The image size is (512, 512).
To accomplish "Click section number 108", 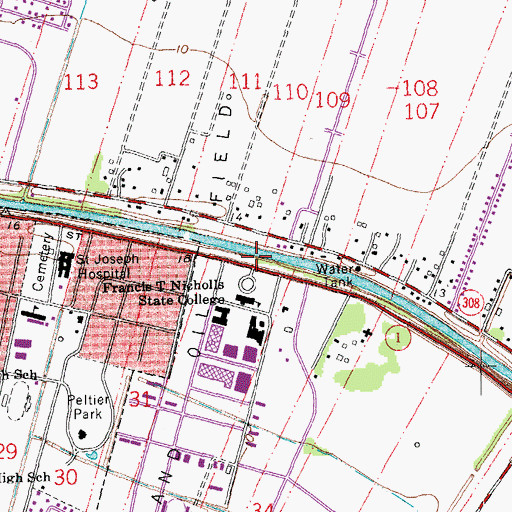I will point(420,88).
